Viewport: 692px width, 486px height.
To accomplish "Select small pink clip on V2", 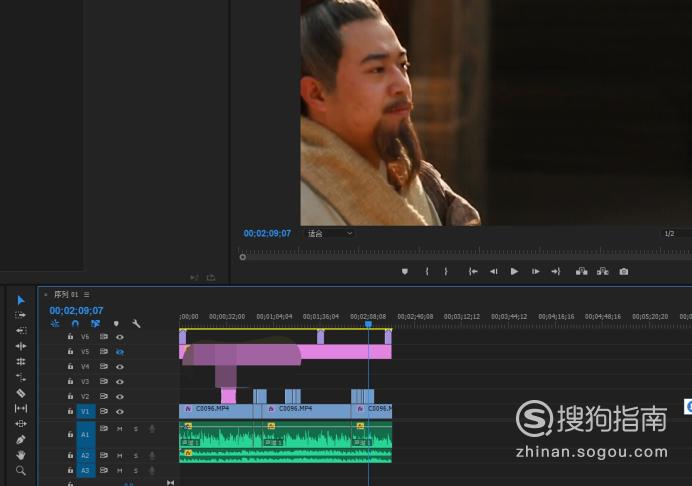I will point(228,396).
